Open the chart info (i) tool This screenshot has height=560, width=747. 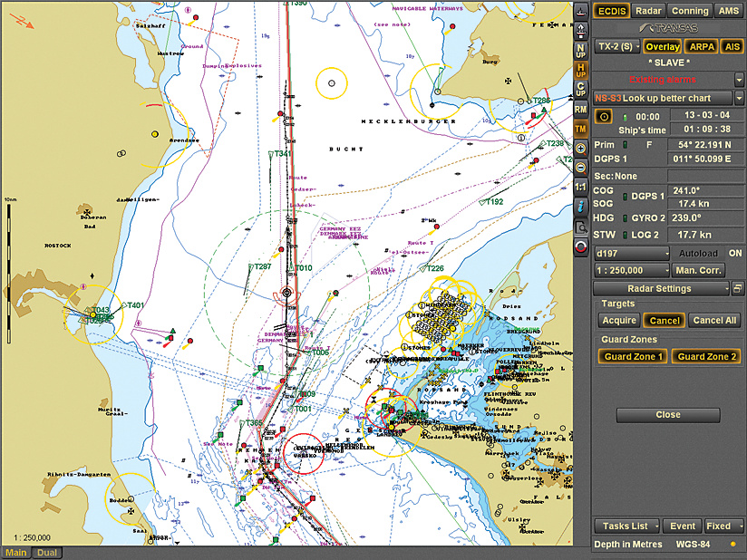pos(581,207)
